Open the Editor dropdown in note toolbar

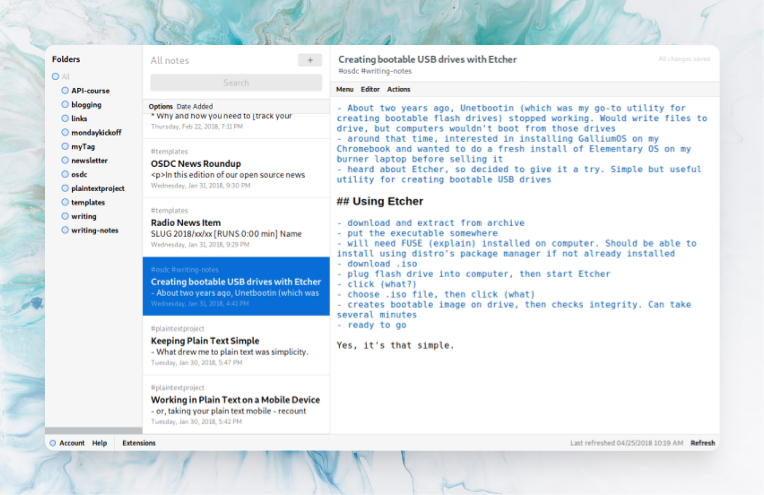370,90
